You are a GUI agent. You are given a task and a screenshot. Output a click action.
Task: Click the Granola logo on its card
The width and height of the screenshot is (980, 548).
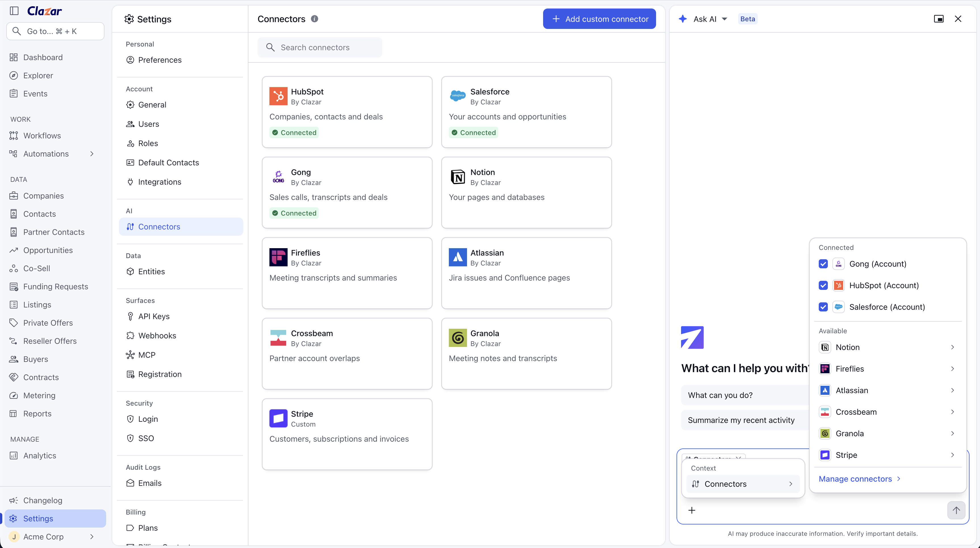(458, 338)
